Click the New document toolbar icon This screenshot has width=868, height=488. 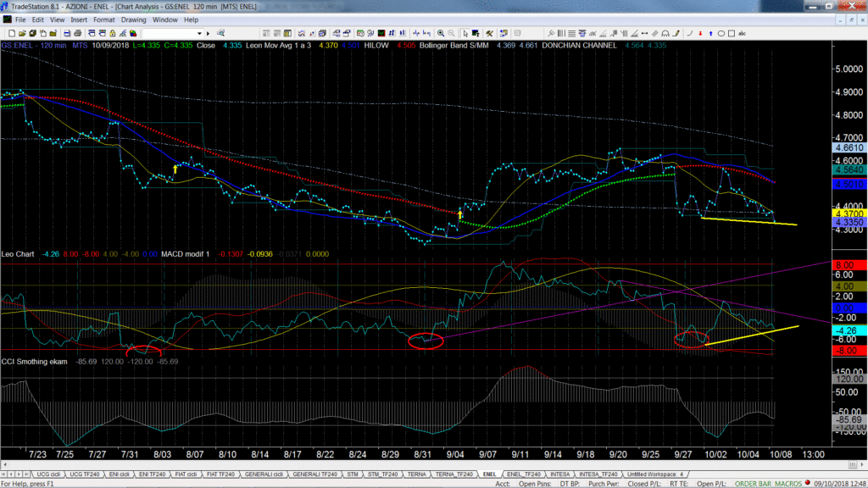[12, 33]
